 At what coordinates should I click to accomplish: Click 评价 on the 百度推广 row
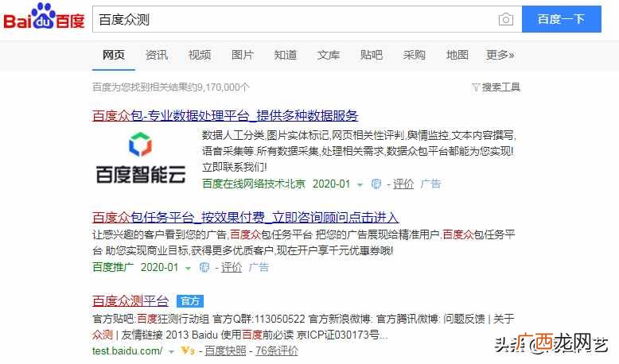pos(232,267)
